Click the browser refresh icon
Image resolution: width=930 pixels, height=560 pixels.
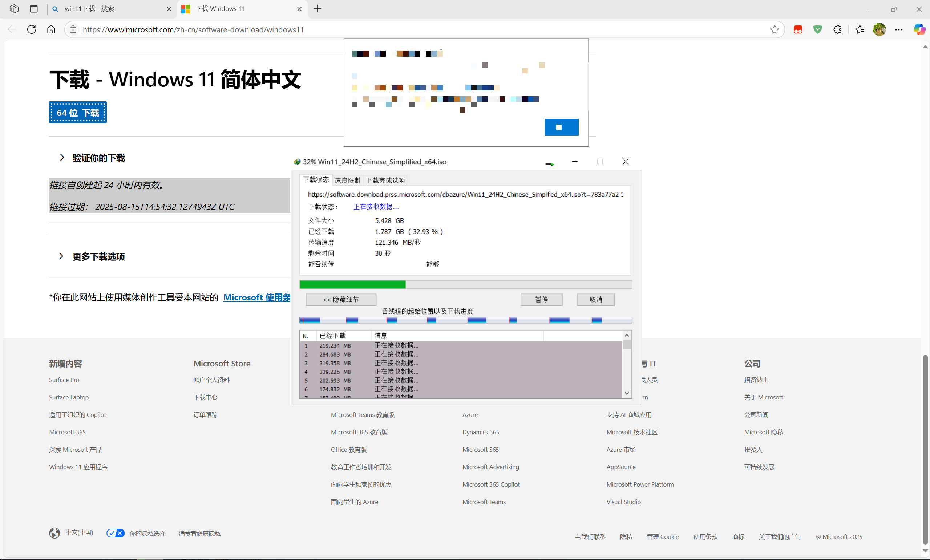tap(32, 29)
